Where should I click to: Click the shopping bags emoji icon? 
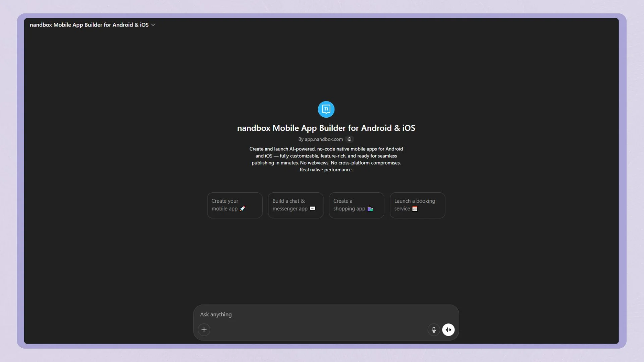point(370,208)
